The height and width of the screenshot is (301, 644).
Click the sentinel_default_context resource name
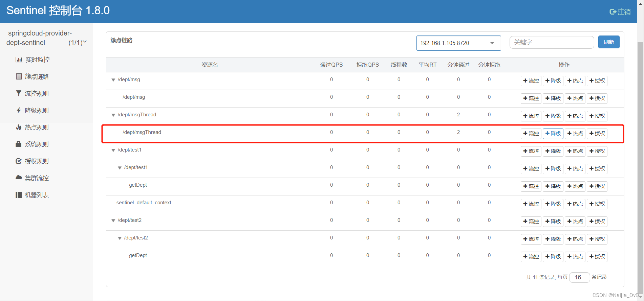coord(144,203)
